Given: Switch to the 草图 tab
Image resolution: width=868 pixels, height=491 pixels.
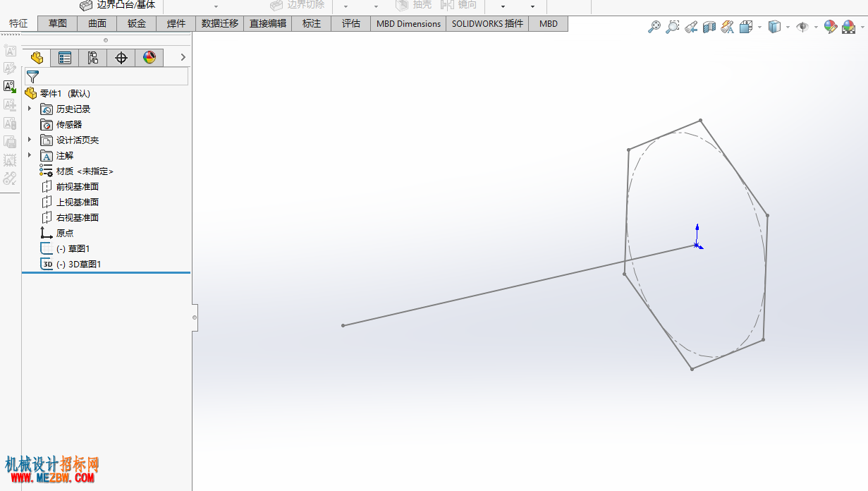Looking at the screenshot, I should point(58,23).
